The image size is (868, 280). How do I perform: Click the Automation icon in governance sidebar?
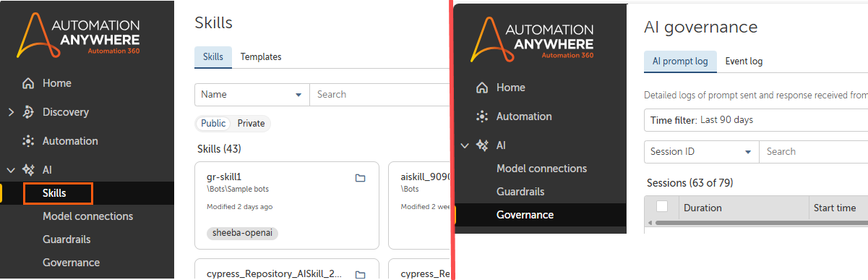point(482,116)
